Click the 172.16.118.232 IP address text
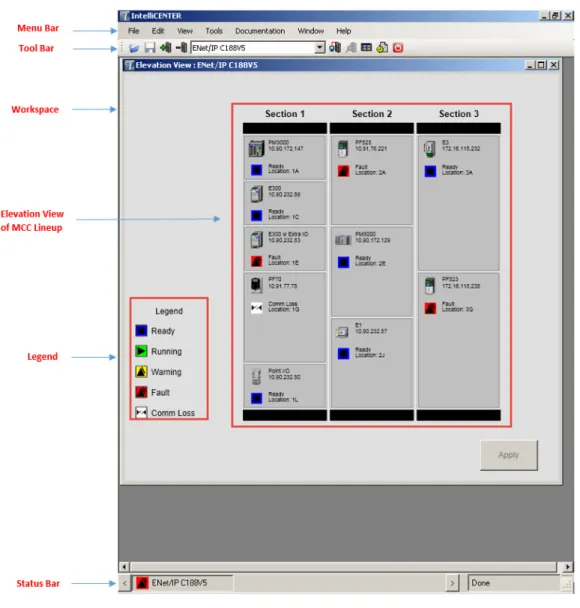This screenshot has height=608, width=580. (461, 149)
